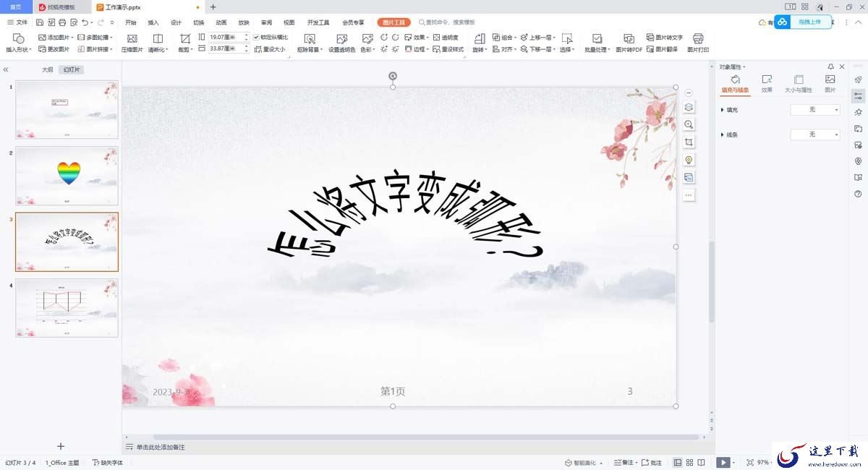Image resolution: width=868 pixels, height=470 pixels.
Task: Switch to 大小与属性 tab in properties panel
Action: (799, 83)
